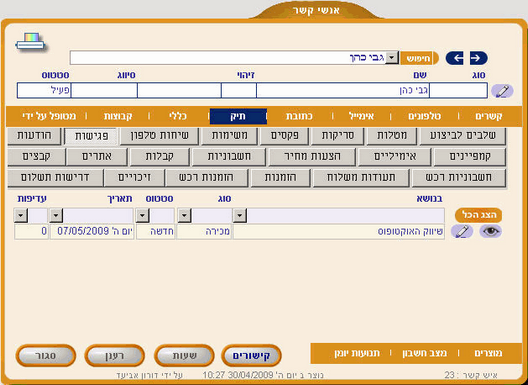Click the חדשה status cell

tap(156, 232)
